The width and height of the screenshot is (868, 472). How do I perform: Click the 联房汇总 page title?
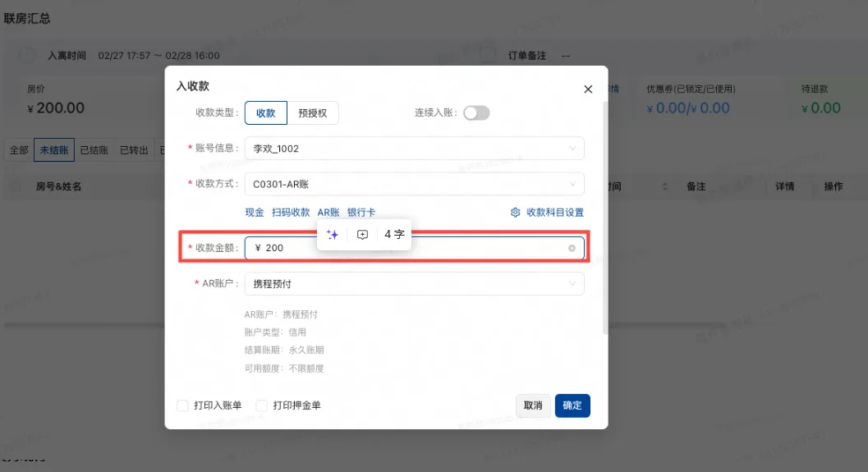coord(27,18)
